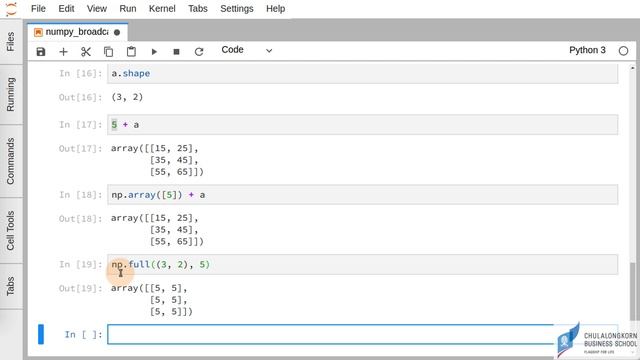
Task: Open the Tabs sidebar panel
Action: coord(11,286)
